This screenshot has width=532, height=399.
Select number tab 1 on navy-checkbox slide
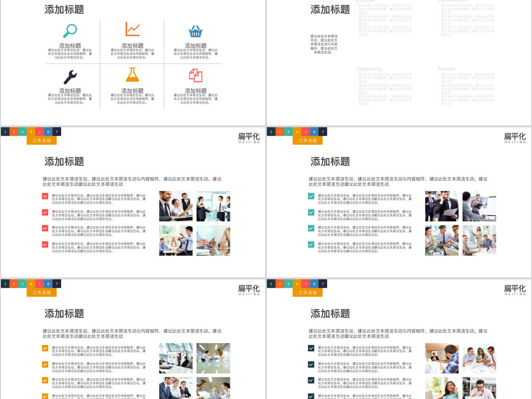point(271,284)
